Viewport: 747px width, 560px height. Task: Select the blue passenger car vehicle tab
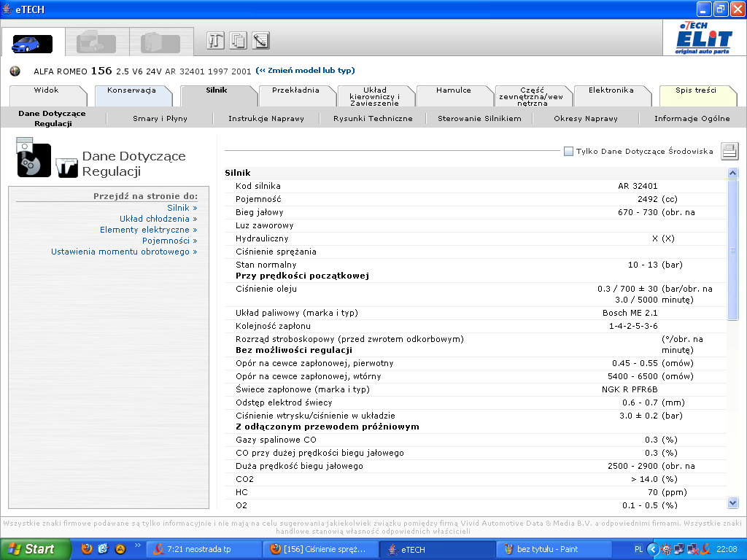pyautogui.click(x=32, y=43)
